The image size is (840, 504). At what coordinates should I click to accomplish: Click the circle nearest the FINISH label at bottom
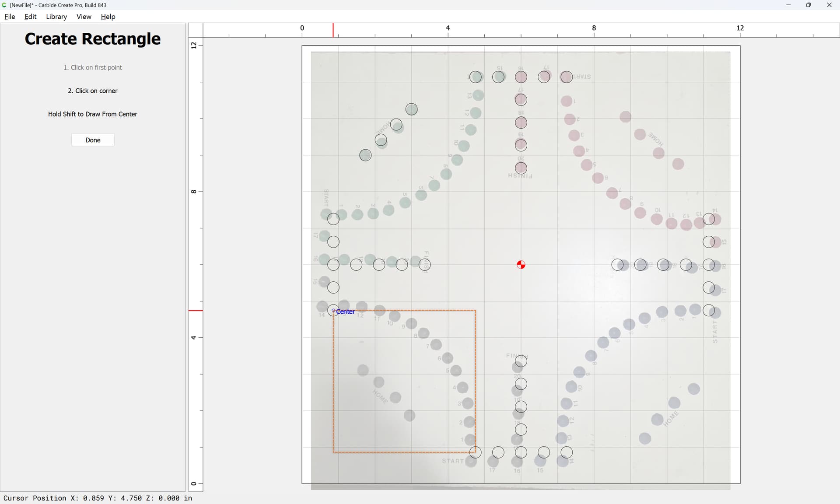coord(521,361)
